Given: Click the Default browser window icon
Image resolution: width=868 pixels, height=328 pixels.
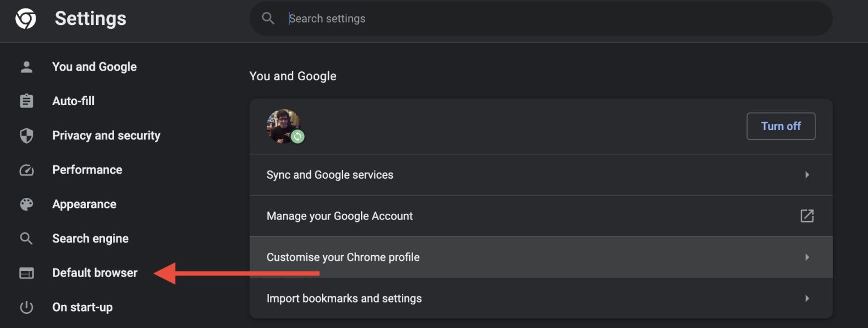Looking at the screenshot, I should (x=26, y=273).
